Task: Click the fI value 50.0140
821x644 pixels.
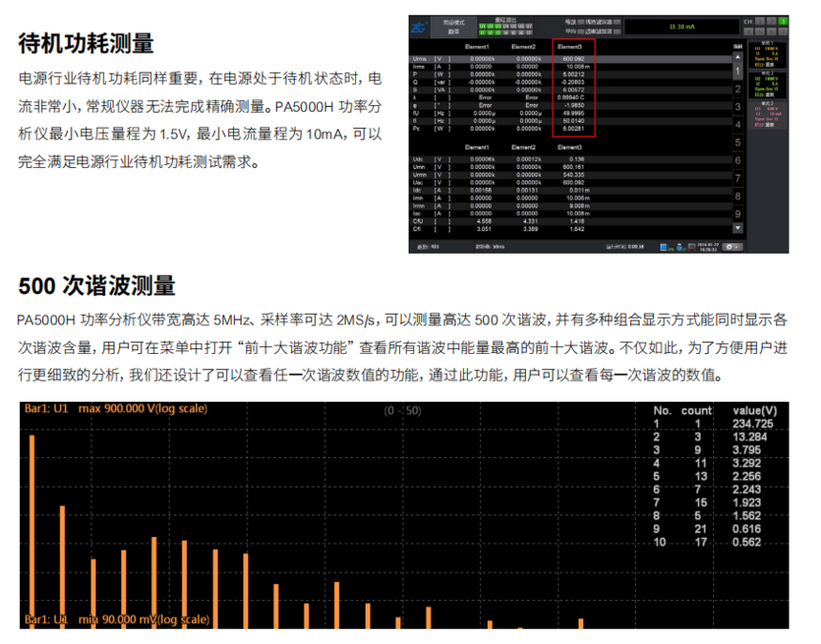Action: click(x=574, y=121)
